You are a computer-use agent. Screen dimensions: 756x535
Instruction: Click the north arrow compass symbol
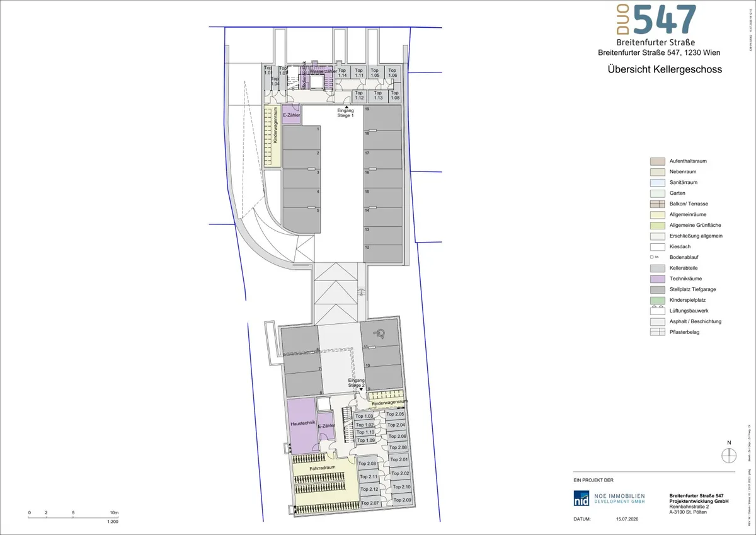coord(728,455)
